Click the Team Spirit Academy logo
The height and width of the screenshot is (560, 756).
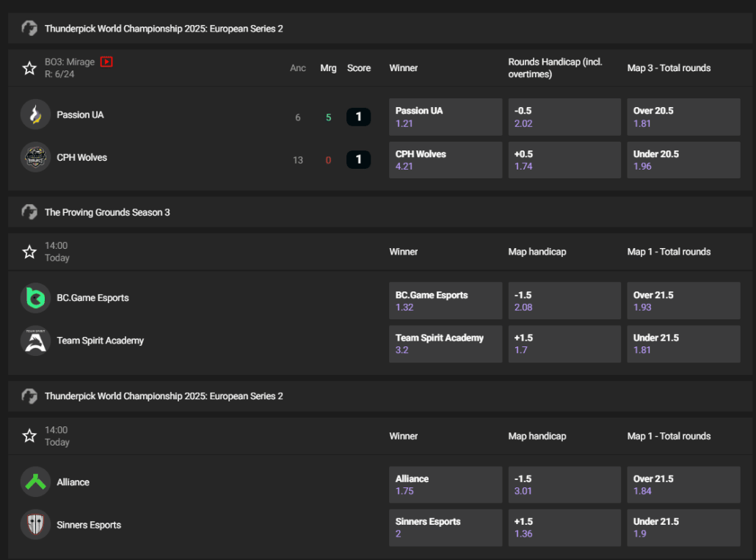tap(36, 341)
